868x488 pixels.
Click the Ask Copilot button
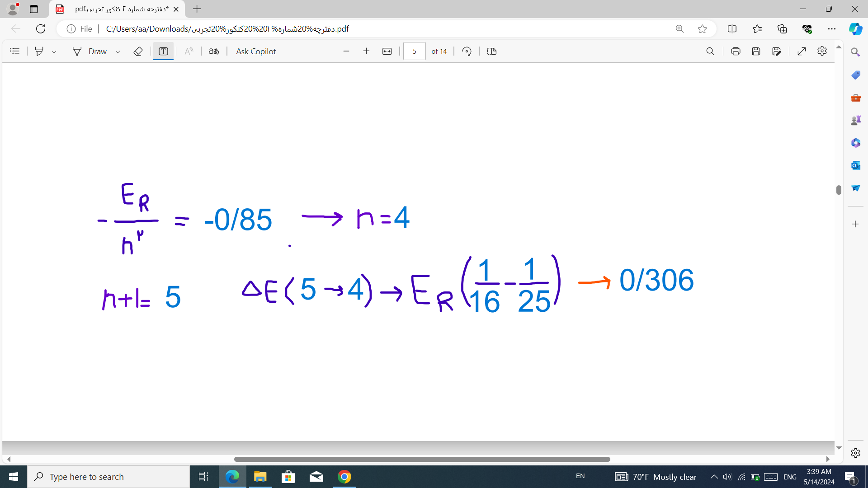[x=256, y=52]
